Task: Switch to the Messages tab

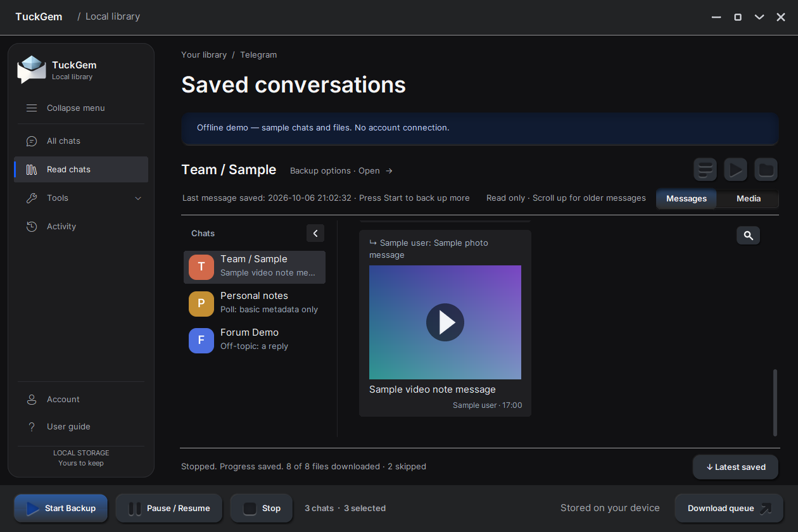Action: pyautogui.click(x=687, y=198)
